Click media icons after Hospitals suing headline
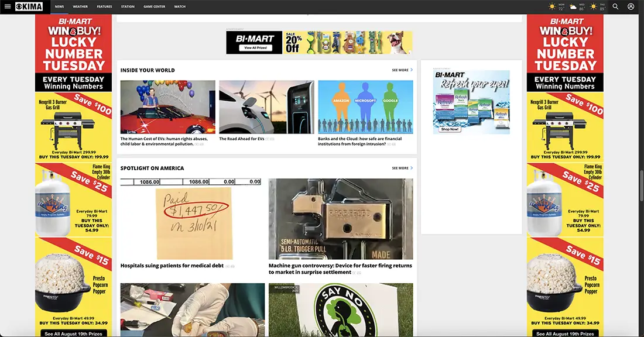 tap(230, 266)
